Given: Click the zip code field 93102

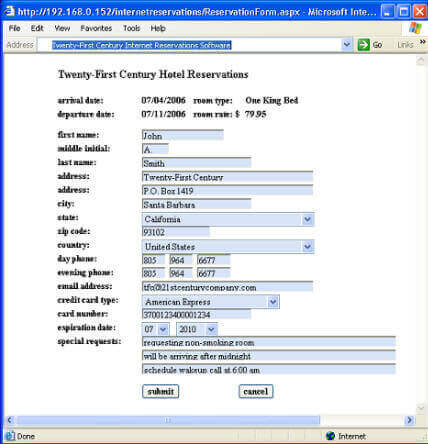Looking at the screenshot, I should pyautogui.click(x=176, y=232).
